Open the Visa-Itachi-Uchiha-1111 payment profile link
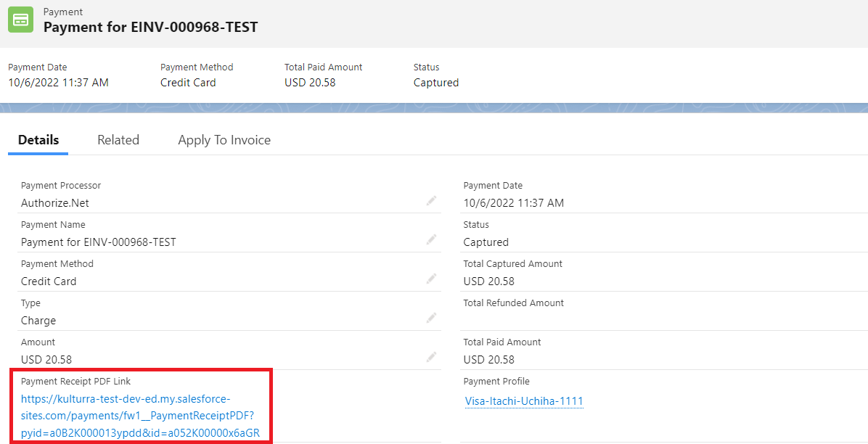Image resolution: width=868 pixels, height=444 pixels. point(524,401)
